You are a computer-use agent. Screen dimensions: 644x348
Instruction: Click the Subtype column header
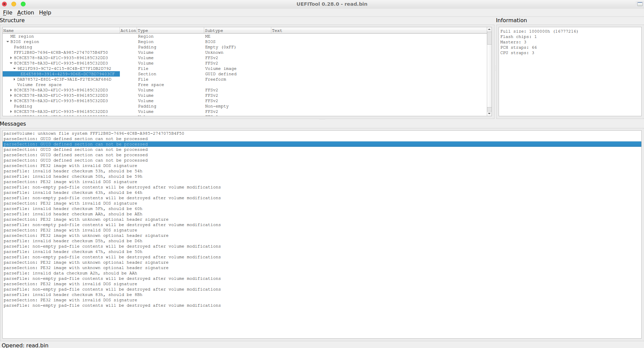[237, 31]
